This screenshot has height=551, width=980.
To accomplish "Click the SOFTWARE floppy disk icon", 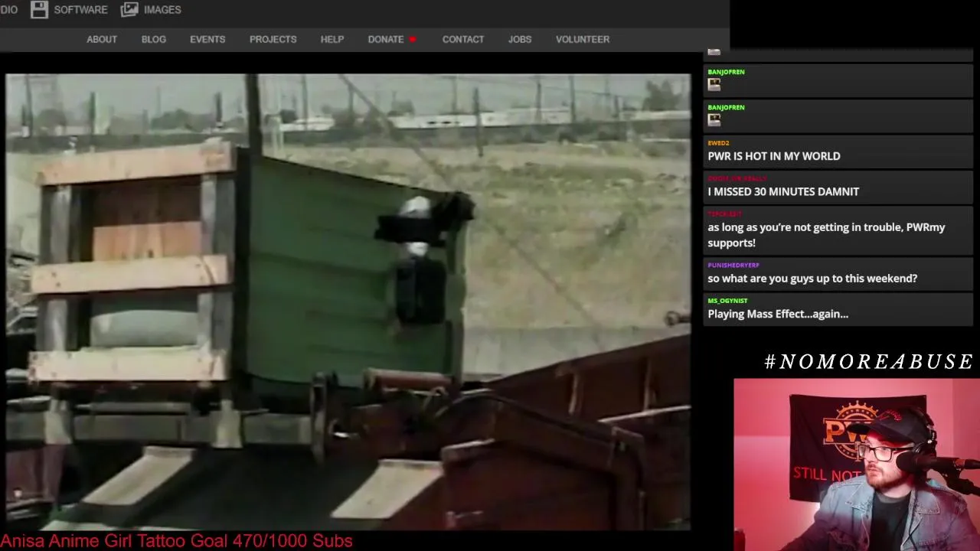I will (x=39, y=9).
